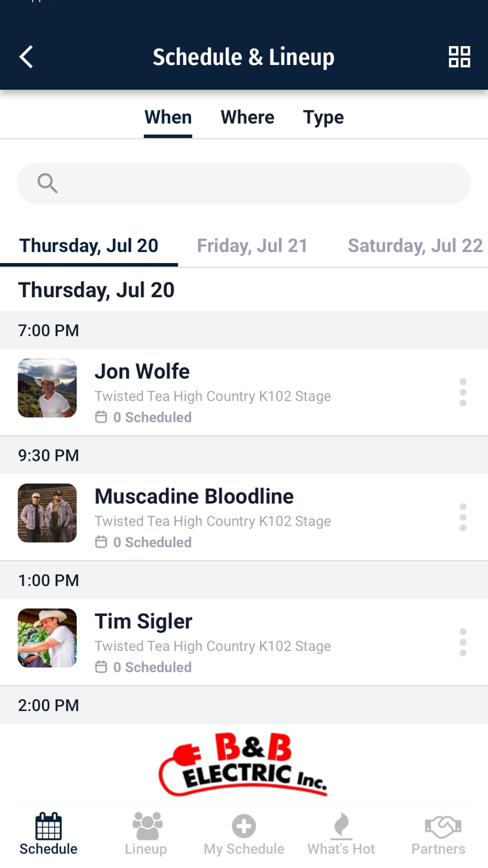Toggle scheduling for Muscadine Bloodline performance
The width and height of the screenshot is (488, 868).
(100, 541)
